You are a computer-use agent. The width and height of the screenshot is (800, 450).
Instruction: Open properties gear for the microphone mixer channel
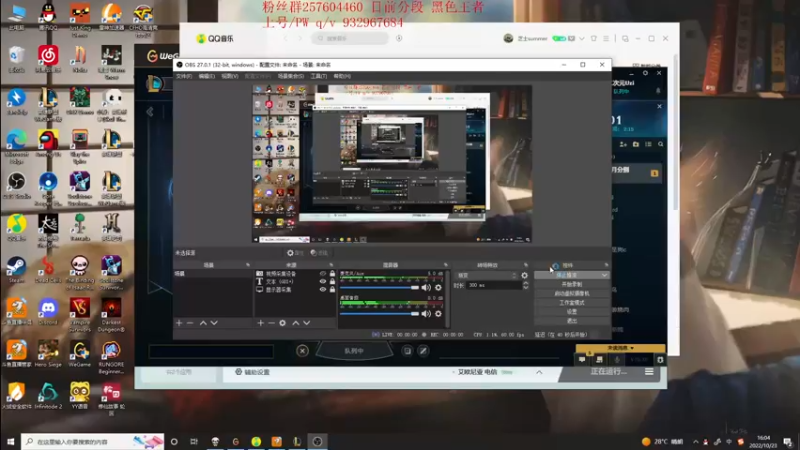pos(438,287)
